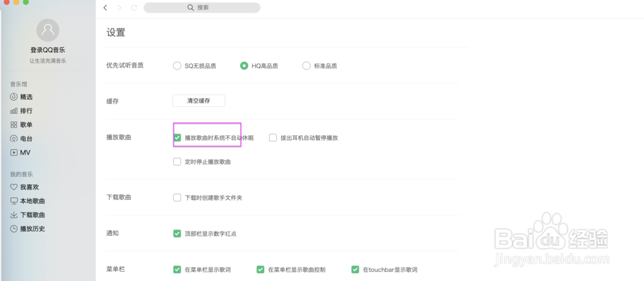Open 精选 in sidebar

click(x=26, y=97)
